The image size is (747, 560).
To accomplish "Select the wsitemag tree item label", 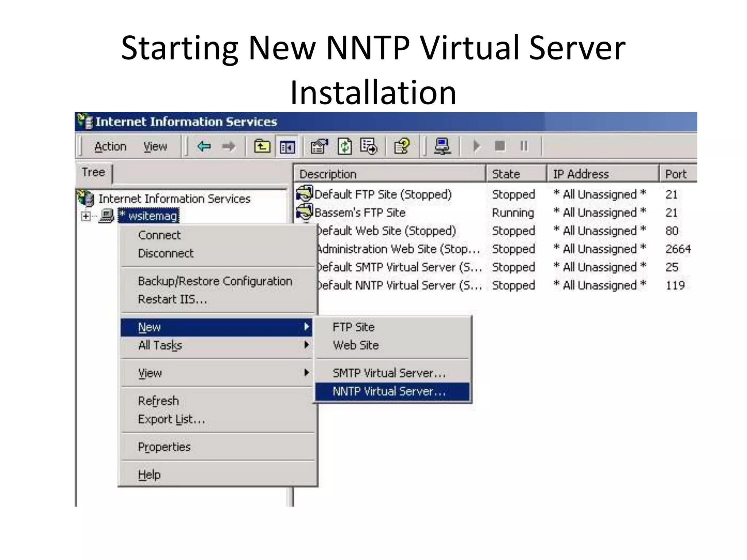I will (149, 216).
